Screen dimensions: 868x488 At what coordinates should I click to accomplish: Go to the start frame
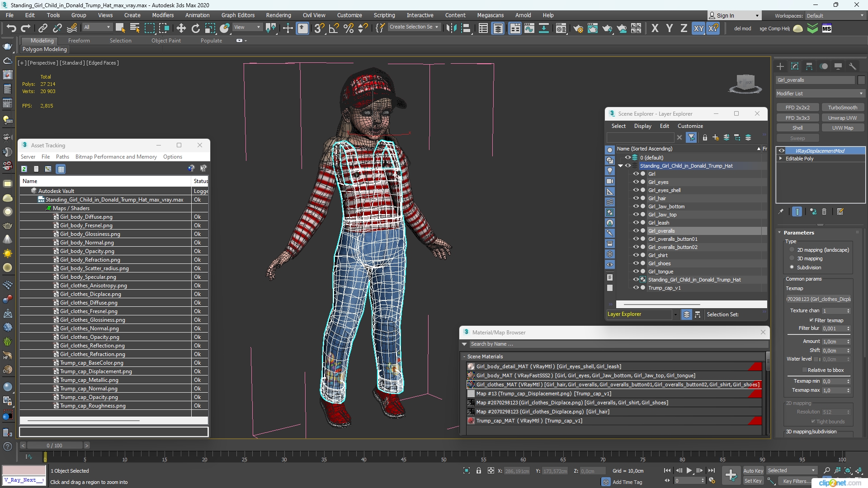[x=667, y=470]
